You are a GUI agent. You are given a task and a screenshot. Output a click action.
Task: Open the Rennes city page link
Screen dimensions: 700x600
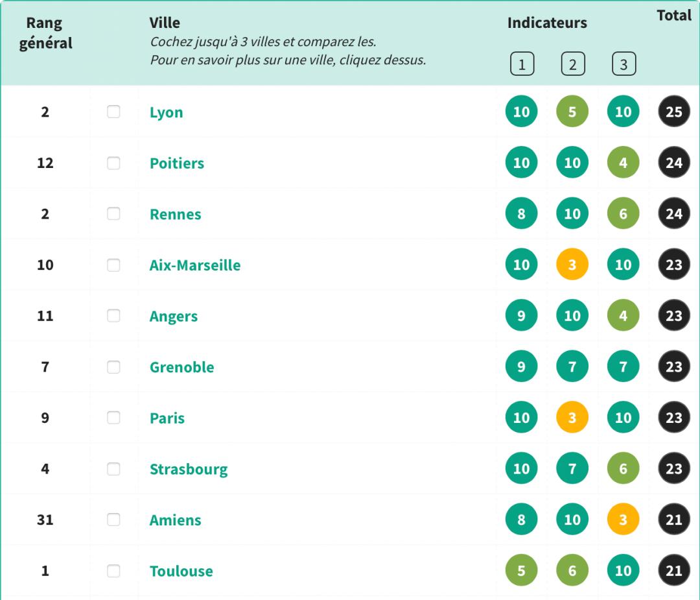coord(176,214)
